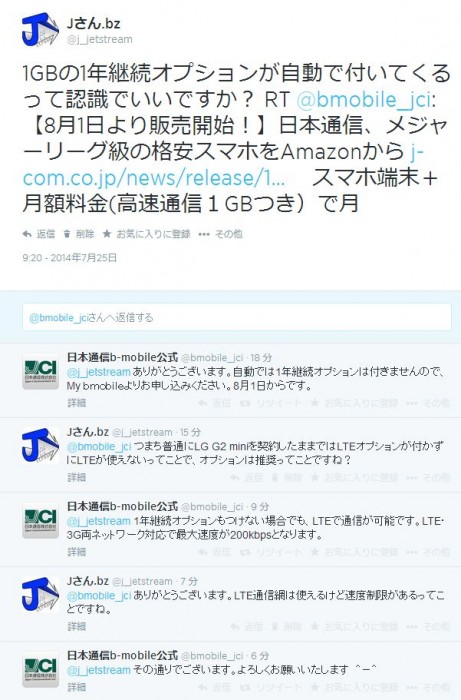Favorite the main tweet via お気に入りに登録 star

[146, 234]
